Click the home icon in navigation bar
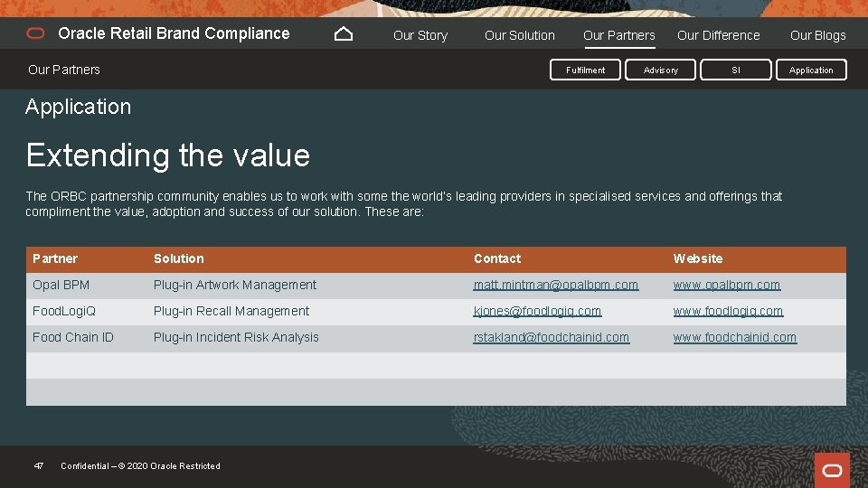Viewport: 868px width, 488px height. click(344, 34)
